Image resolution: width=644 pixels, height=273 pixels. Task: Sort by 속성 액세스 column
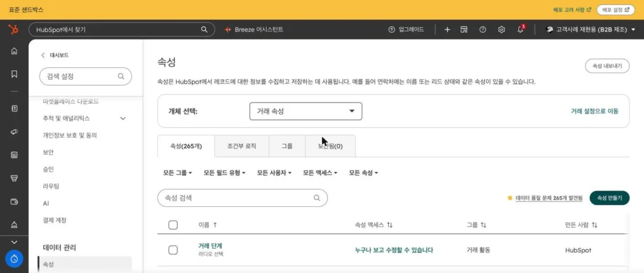374,225
